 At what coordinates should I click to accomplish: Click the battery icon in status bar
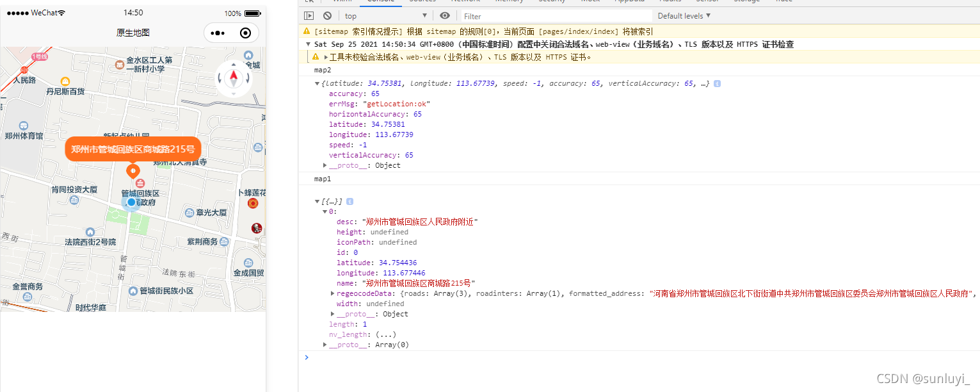pyautogui.click(x=252, y=13)
